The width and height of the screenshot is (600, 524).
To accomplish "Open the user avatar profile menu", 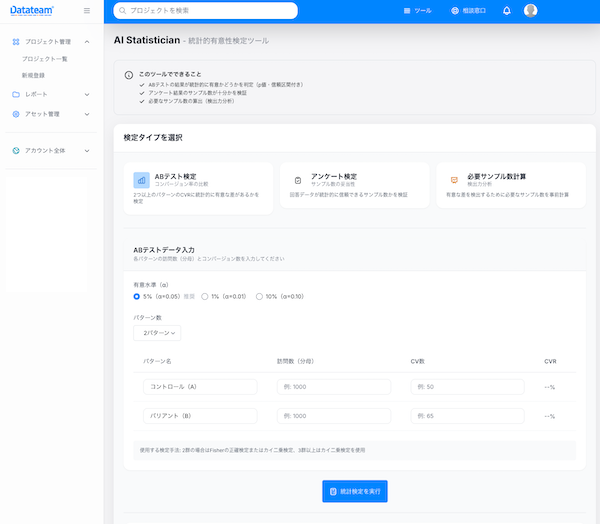I will tap(530, 11).
